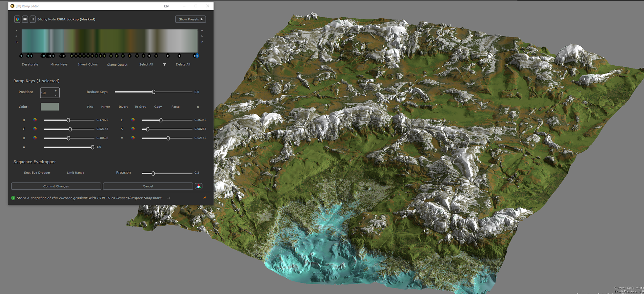The height and width of the screenshot is (294, 644).
Task: Click the Commit Changes button
Action: point(56,186)
